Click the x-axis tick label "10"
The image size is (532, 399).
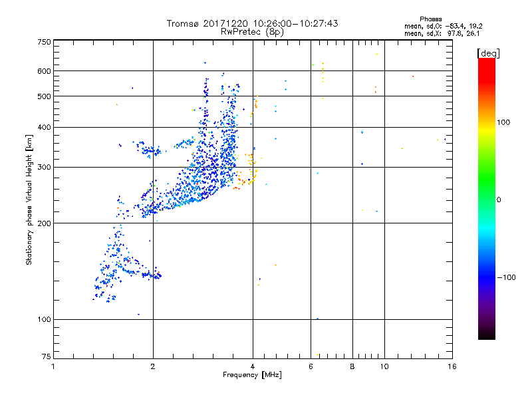pos(384,366)
